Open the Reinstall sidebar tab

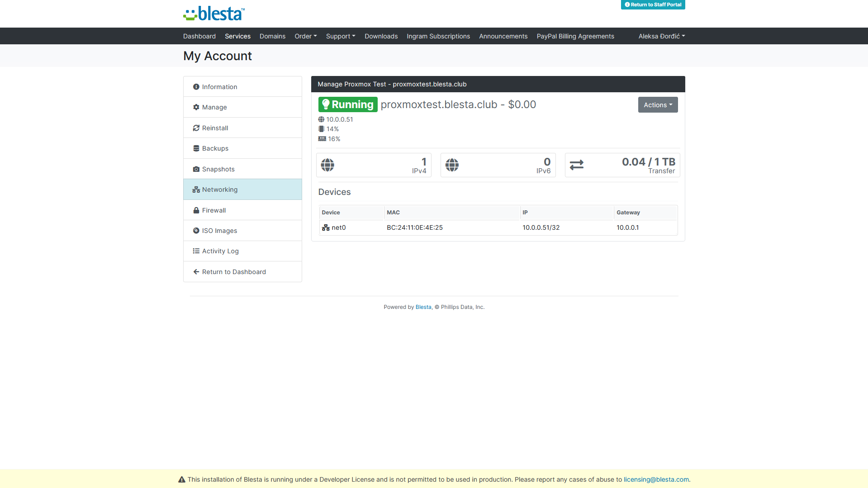(x=242, y=128)
